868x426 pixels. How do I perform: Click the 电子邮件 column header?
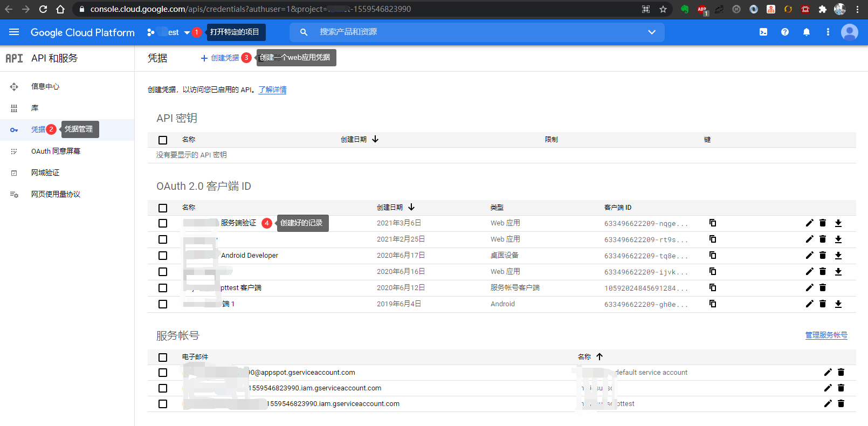(195, 357)
